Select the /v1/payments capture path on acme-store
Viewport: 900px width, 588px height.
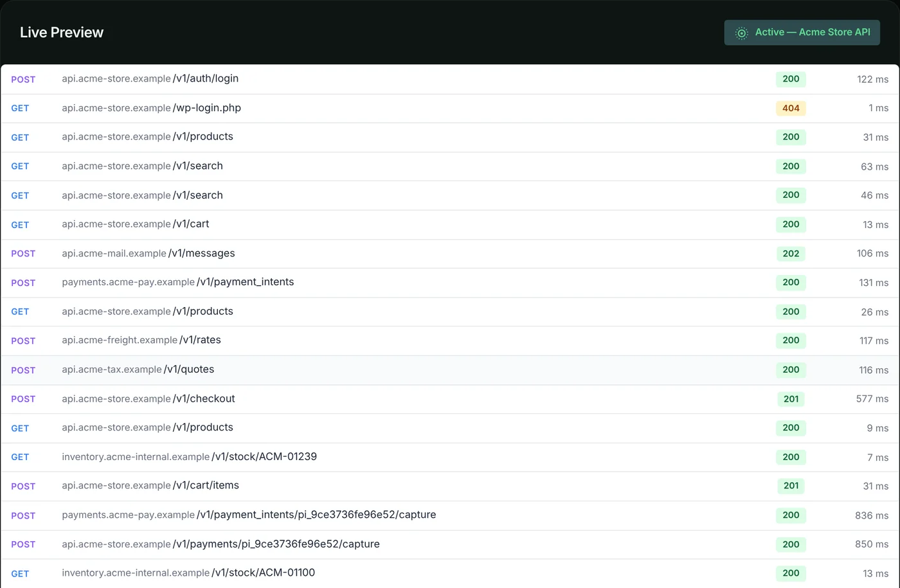tap(276, 544)
